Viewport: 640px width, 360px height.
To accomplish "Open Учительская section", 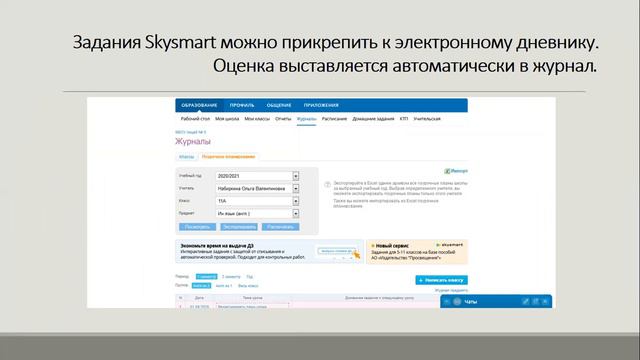I will [x=427, y=119].
